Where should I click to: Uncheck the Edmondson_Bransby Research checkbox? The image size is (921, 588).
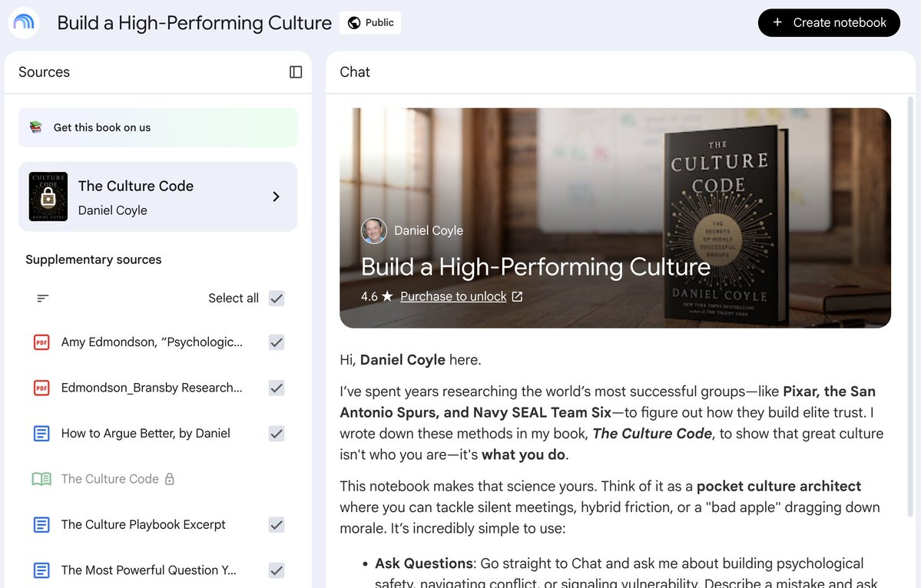click(x=277, y=388)
